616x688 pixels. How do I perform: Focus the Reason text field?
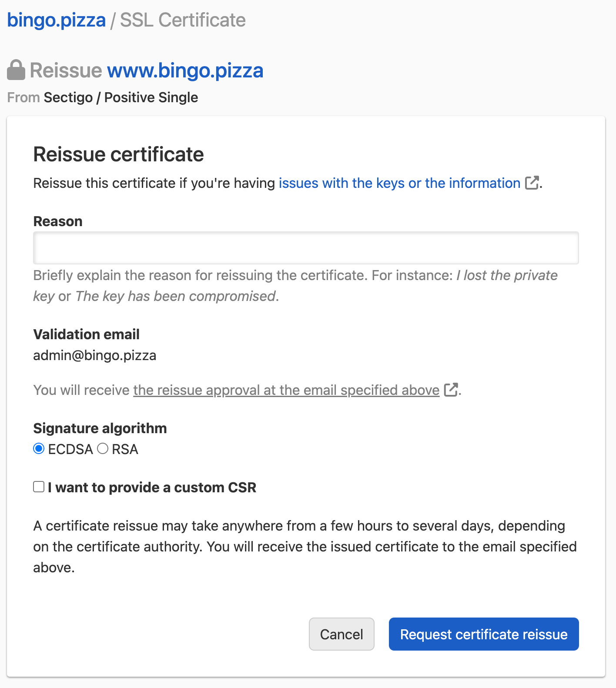coord(306,248)
